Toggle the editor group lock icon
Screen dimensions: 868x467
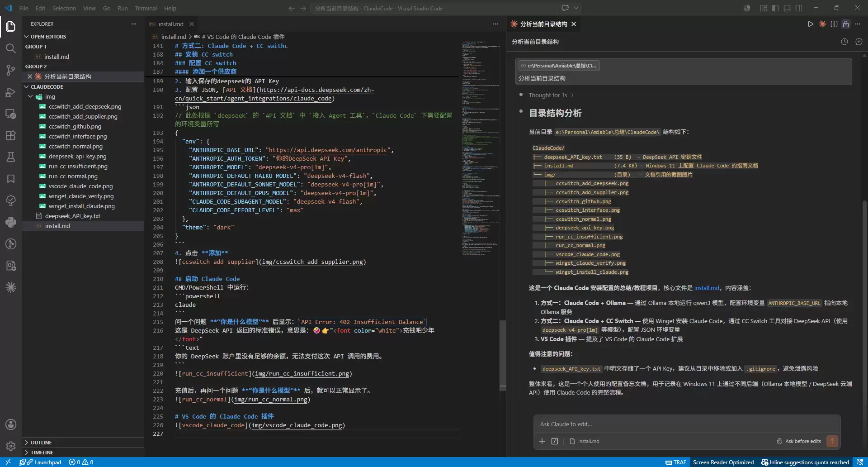point(846,24)
